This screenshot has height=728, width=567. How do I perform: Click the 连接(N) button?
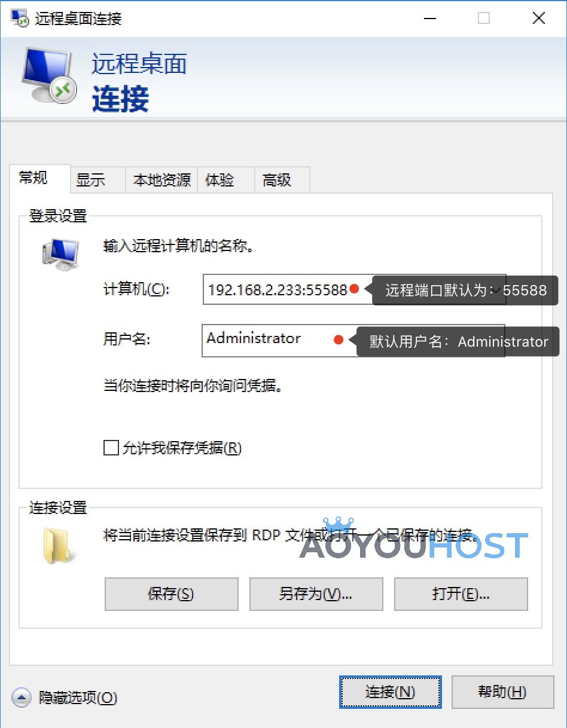390,692
